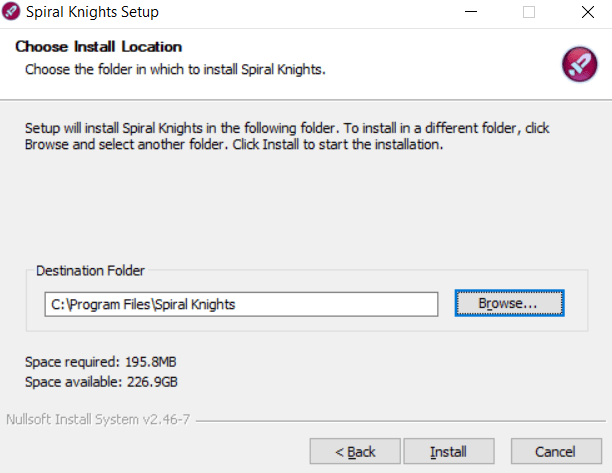
Task: Cancel the Spiral Knights setup
Action: click(556, 452)
